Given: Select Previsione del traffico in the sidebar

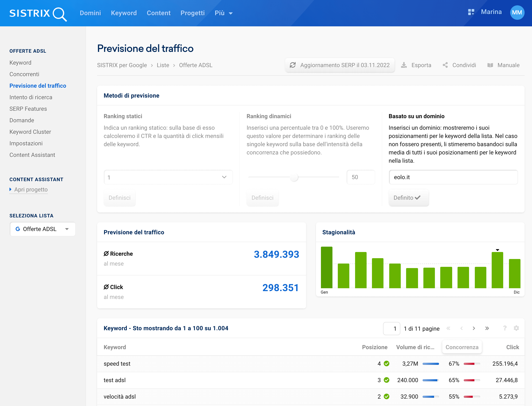Looking at the screenshot, I should pyautogui.click(x=38, y=86).
